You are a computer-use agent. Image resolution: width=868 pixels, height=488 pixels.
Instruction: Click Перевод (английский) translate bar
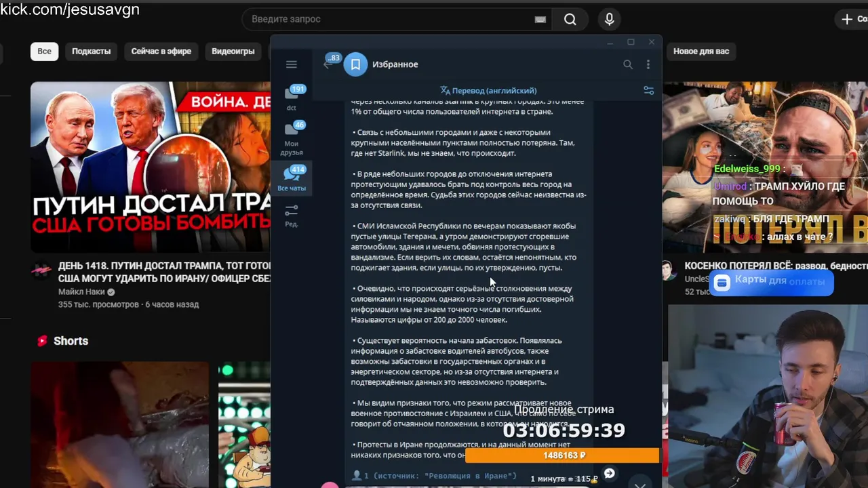pyautogui.click(x=488, y=90)
